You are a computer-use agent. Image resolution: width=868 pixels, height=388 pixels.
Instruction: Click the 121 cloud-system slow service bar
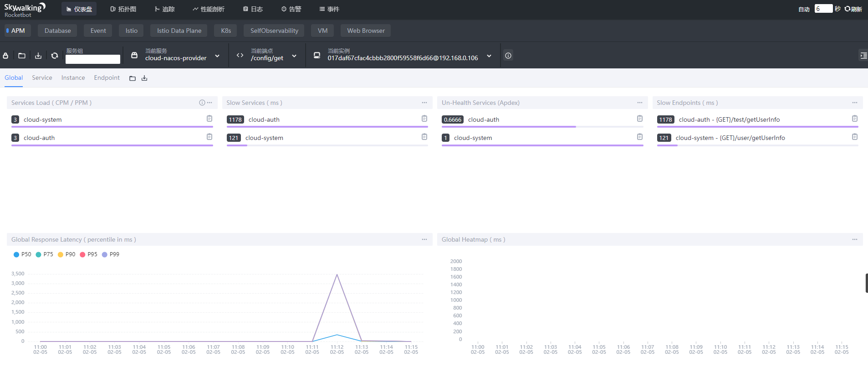(327, 145)
